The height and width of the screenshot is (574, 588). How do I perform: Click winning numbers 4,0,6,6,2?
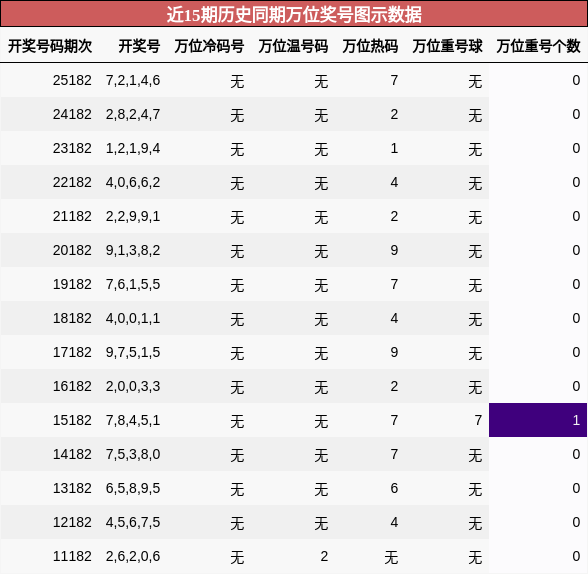[x=133, y=182]
